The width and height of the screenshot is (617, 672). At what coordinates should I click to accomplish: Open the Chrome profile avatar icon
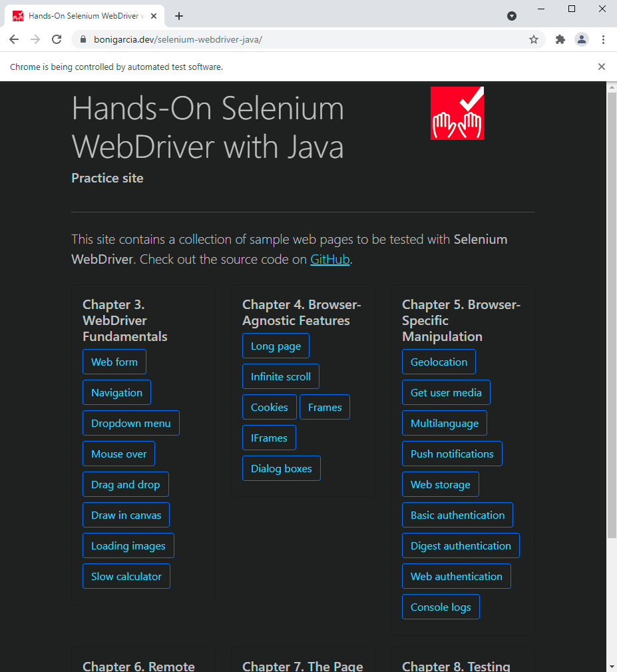(x=582, y=39)
